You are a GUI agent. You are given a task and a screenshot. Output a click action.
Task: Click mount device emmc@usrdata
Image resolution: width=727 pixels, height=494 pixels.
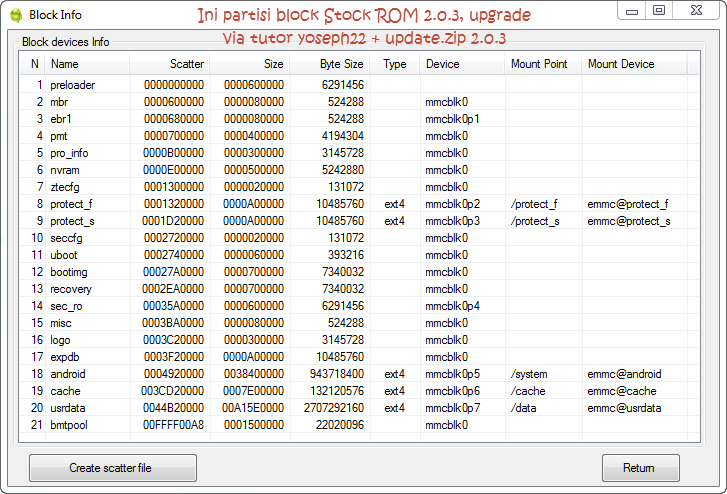(624, 408)
